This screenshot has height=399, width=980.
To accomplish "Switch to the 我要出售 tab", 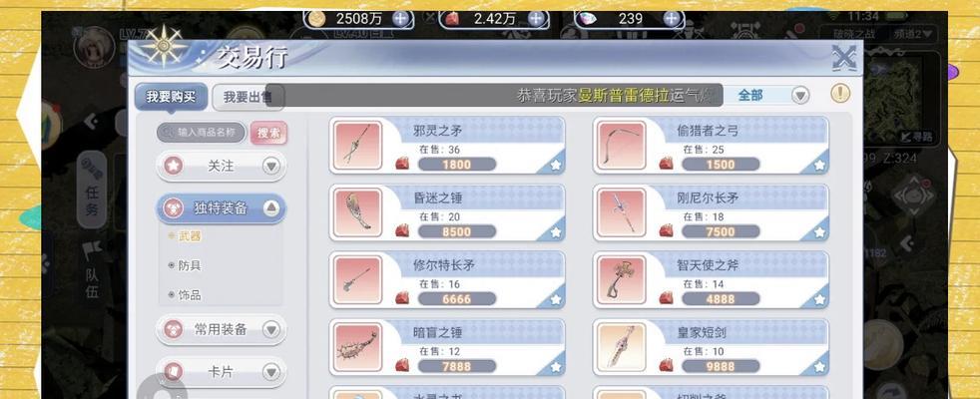I will [x=245, y=98].
